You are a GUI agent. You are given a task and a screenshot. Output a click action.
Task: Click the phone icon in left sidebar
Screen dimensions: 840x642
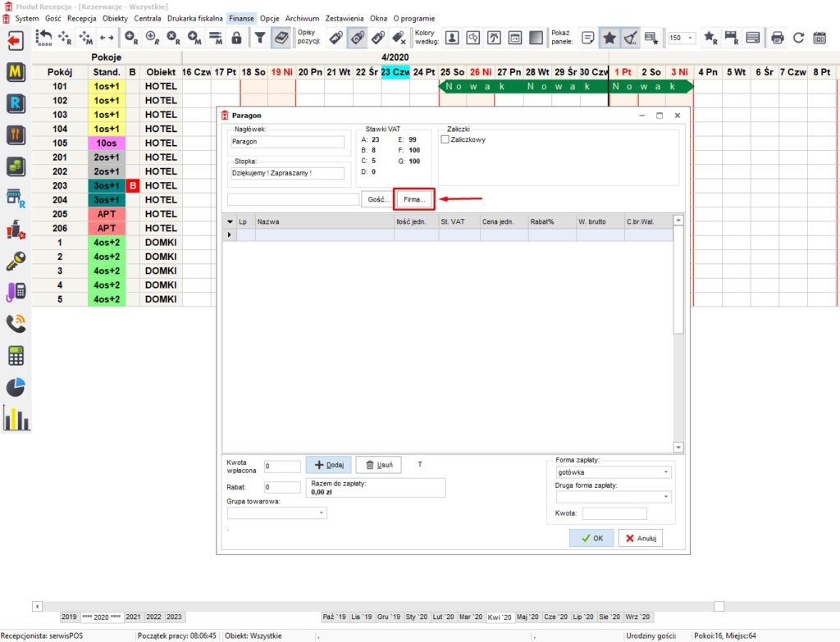(x=16, y=323)
